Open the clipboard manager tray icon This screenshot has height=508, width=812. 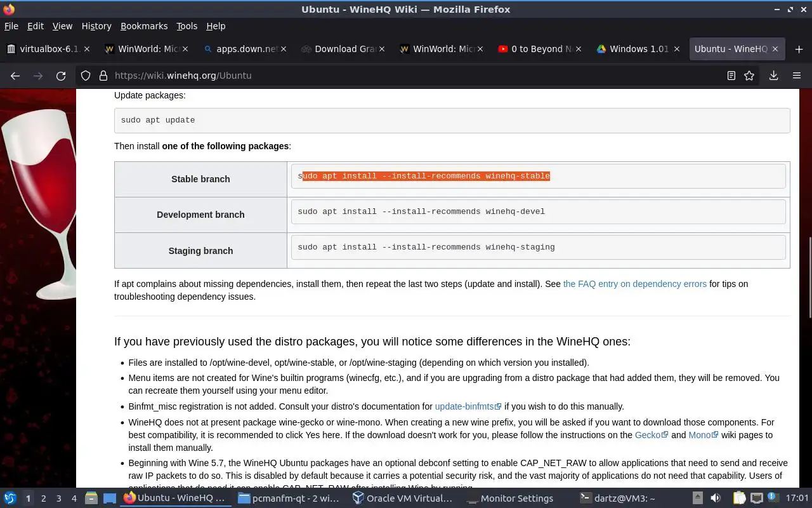click(x=739, y=498)
